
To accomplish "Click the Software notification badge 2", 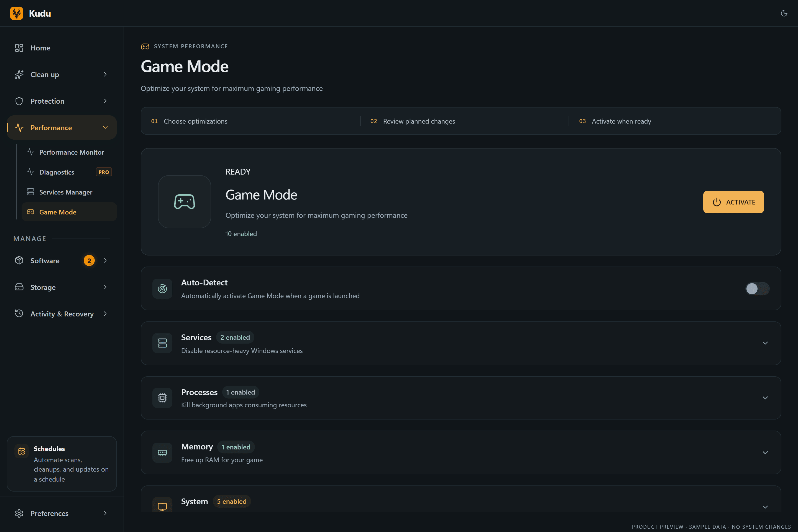I will pos(89,260).
